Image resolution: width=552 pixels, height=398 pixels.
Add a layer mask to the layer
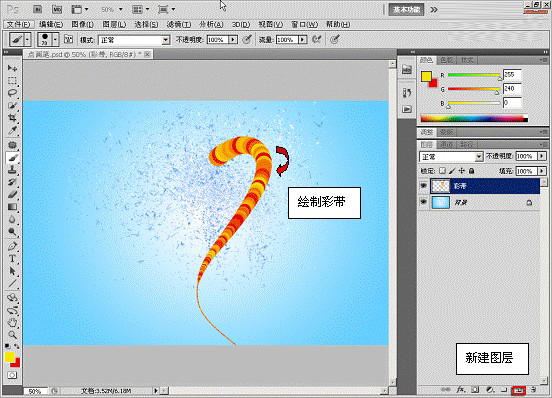(475, 390)
